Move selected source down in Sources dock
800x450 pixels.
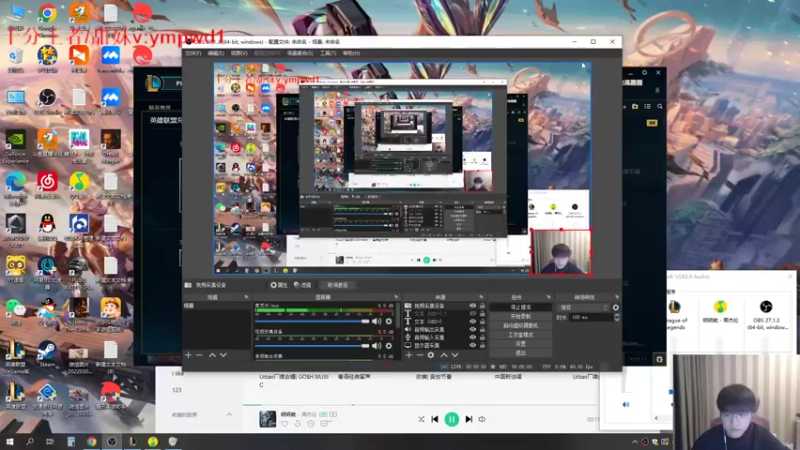455,355
